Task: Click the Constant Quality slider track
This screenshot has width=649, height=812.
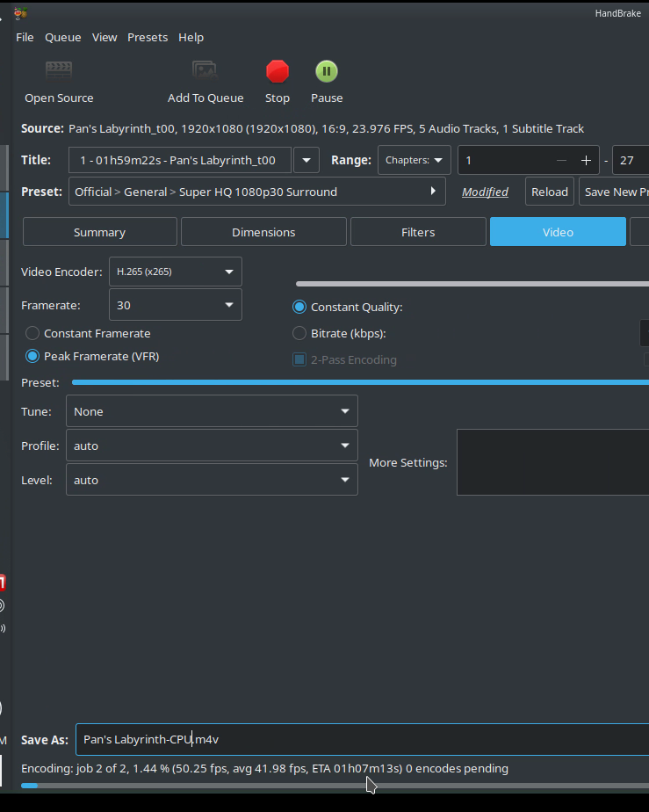Action: [472, 284]
